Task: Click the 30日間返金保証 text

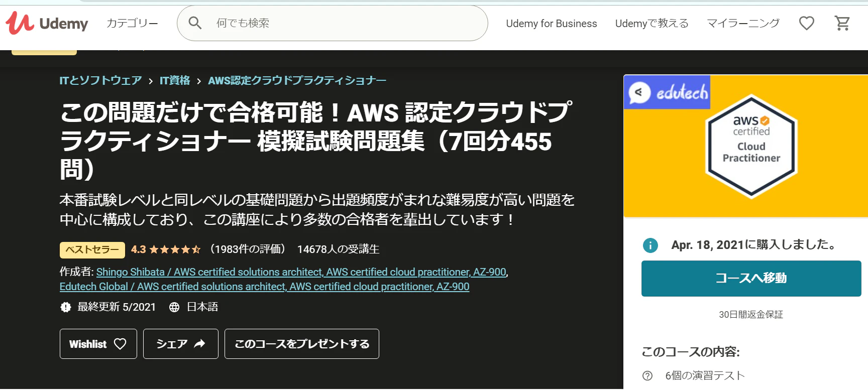Action: click(751, 315)
